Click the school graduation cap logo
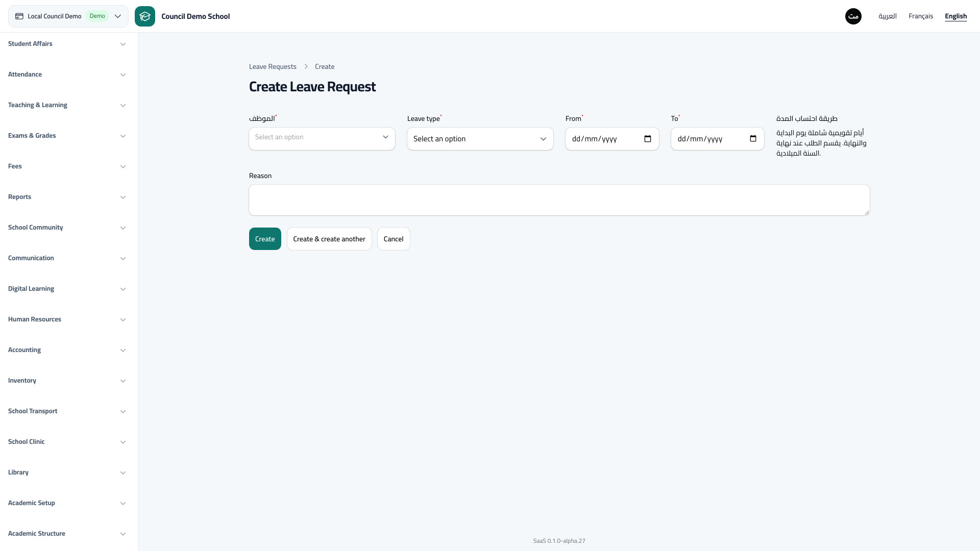Viewport: 980px width, 551px height. pos(145,16)
